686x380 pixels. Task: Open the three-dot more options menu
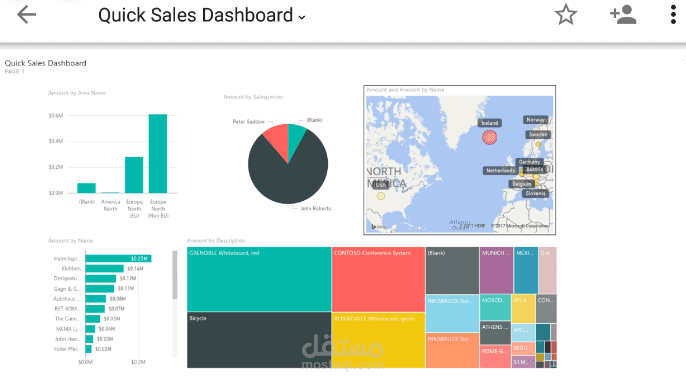pos(673,14)
